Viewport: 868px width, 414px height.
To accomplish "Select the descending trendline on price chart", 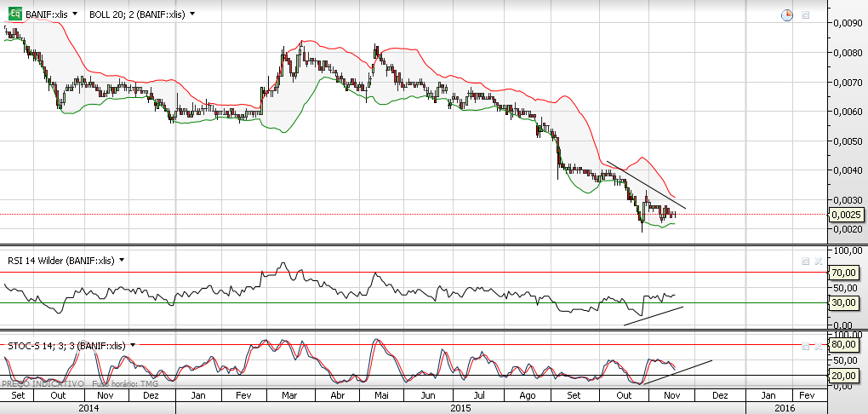I will (x=647, y=185).
